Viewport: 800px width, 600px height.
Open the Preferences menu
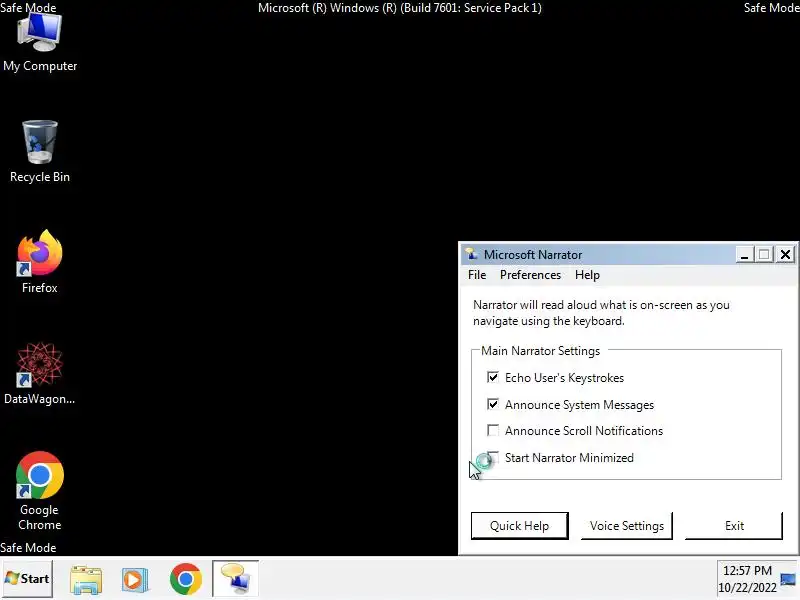click(530, 275)
